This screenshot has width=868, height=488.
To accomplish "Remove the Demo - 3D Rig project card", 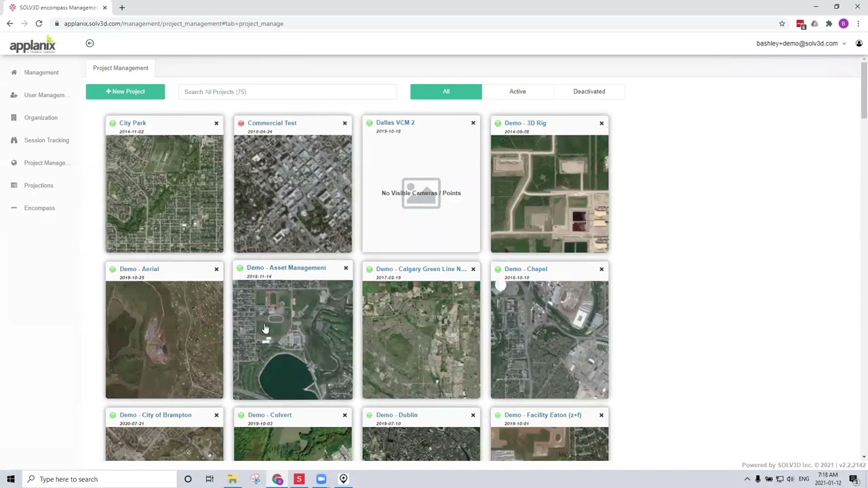I will (x=601, y=123).
